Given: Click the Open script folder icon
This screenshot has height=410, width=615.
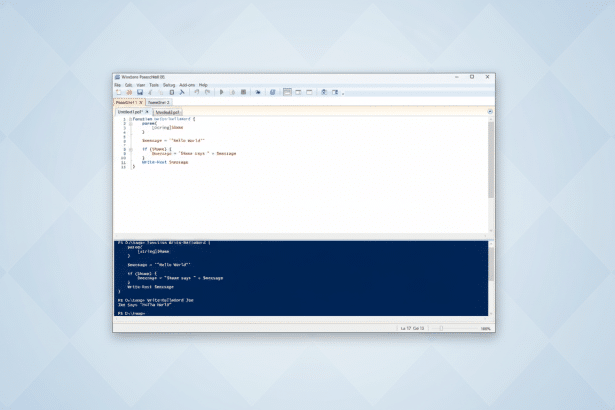Looking at the screenshot, I should [129, 92].
